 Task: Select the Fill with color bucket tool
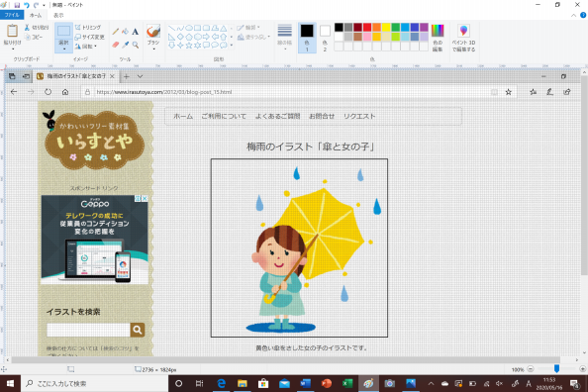tap(126, 32)
